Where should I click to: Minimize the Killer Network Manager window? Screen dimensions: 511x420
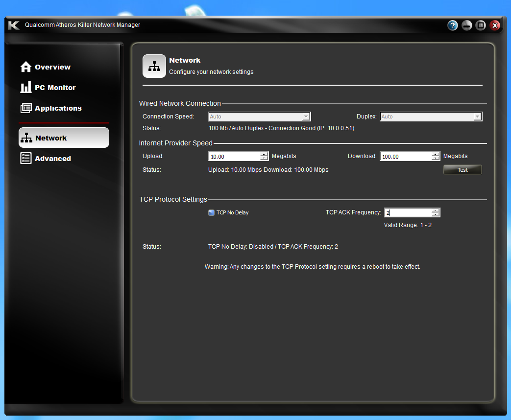point(467,25)
